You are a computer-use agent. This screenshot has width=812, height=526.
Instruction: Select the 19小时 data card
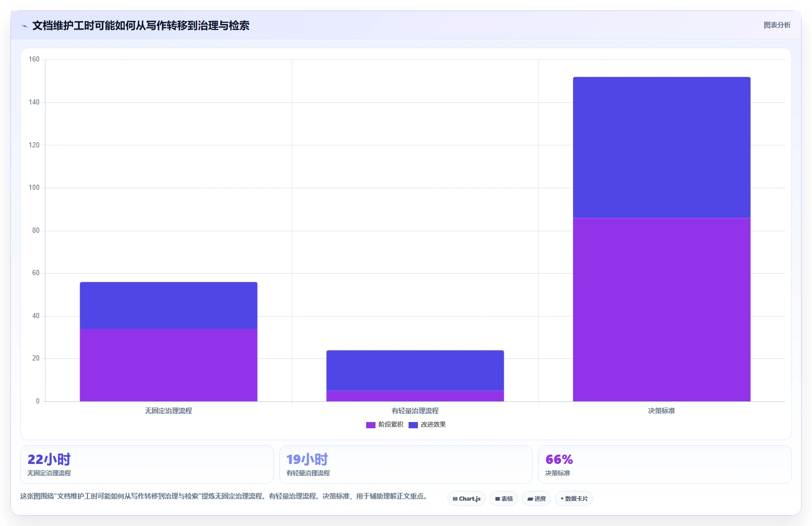pyautogui.click(x=406, y=464)
